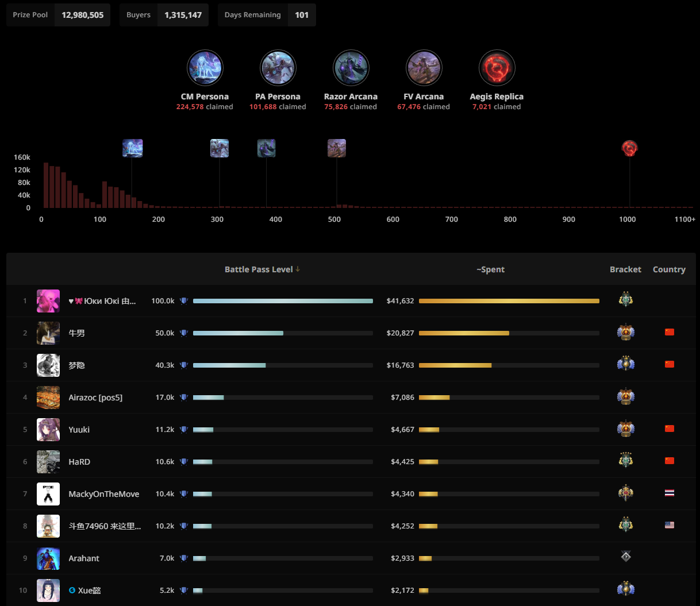
Task: Open the avatar of player 牛男
Action: click(x=48, y=333)
